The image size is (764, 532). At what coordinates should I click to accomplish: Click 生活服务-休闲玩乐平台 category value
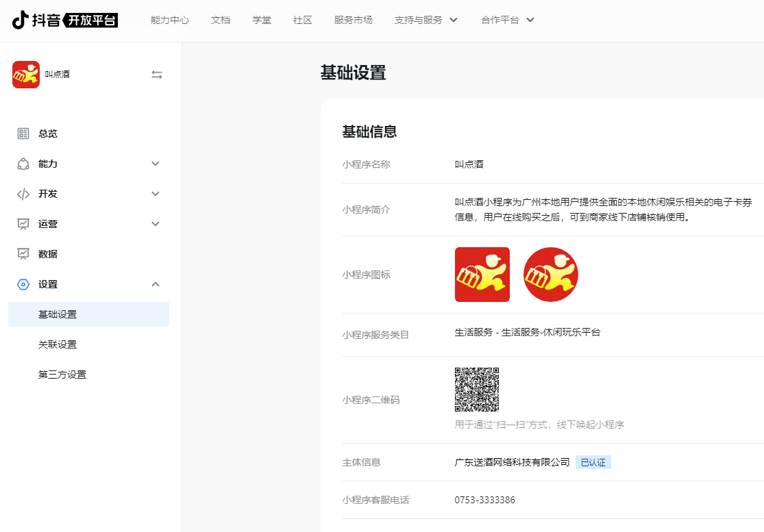click(527, 333)
